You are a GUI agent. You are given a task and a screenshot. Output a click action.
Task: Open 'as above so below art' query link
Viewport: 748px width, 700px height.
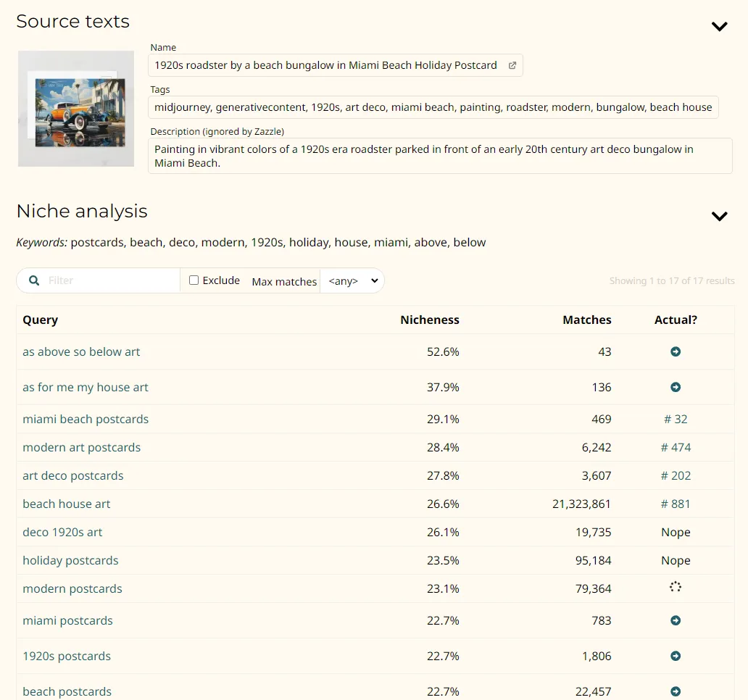pos(81,352)
